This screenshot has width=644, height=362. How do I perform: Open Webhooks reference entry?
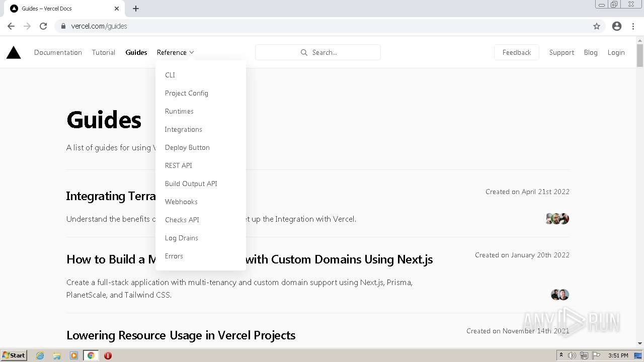tap(181, 202)
